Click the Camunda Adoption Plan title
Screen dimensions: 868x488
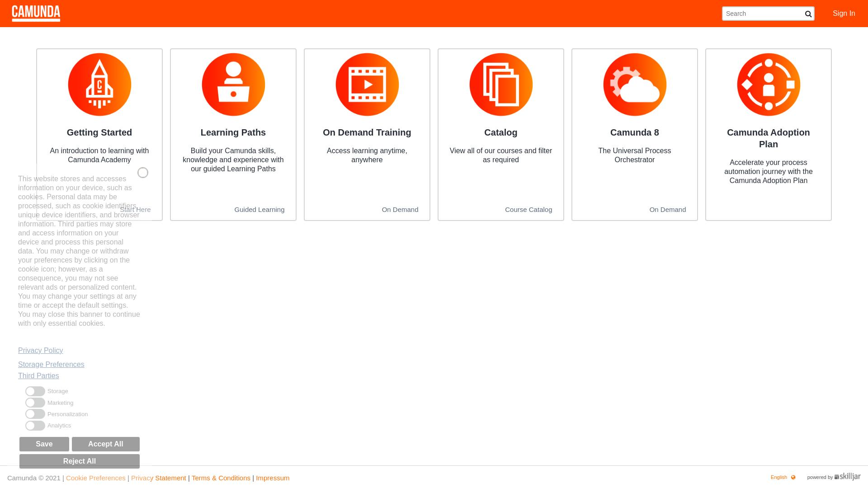pyautogui.click(x=769, y=138)
